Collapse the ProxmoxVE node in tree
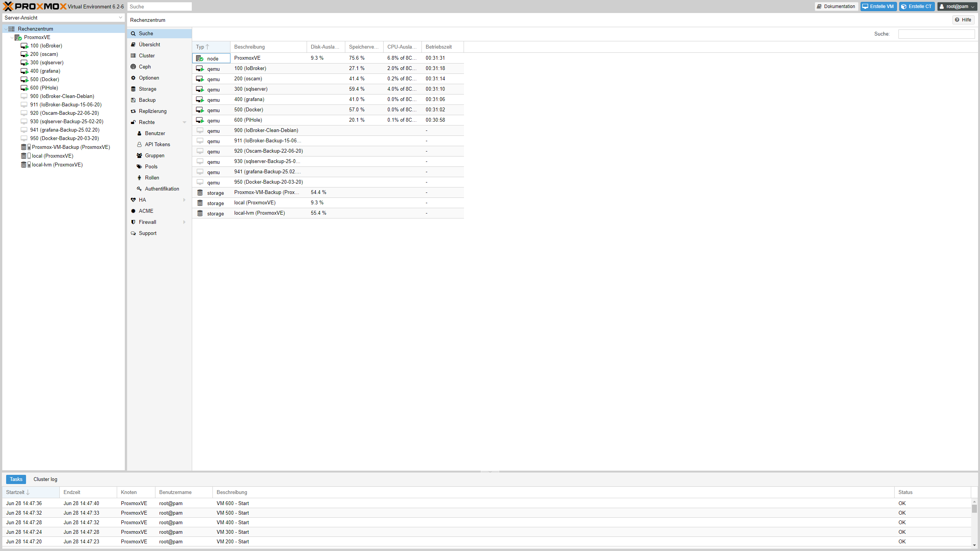The image size is (980, 551). tap(12, 37)
